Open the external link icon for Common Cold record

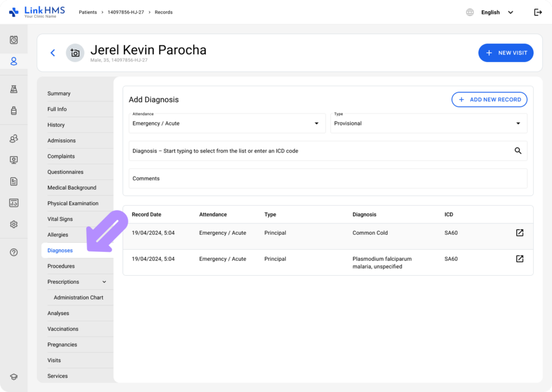point(519,233)
